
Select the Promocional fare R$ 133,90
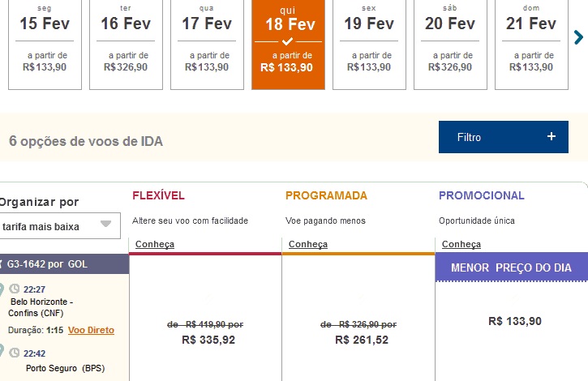515,322
